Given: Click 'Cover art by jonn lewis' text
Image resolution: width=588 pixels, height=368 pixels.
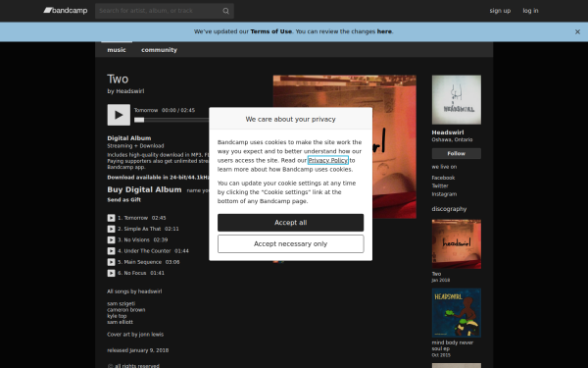Looking at the screenshot, I should tap(135, 335).
